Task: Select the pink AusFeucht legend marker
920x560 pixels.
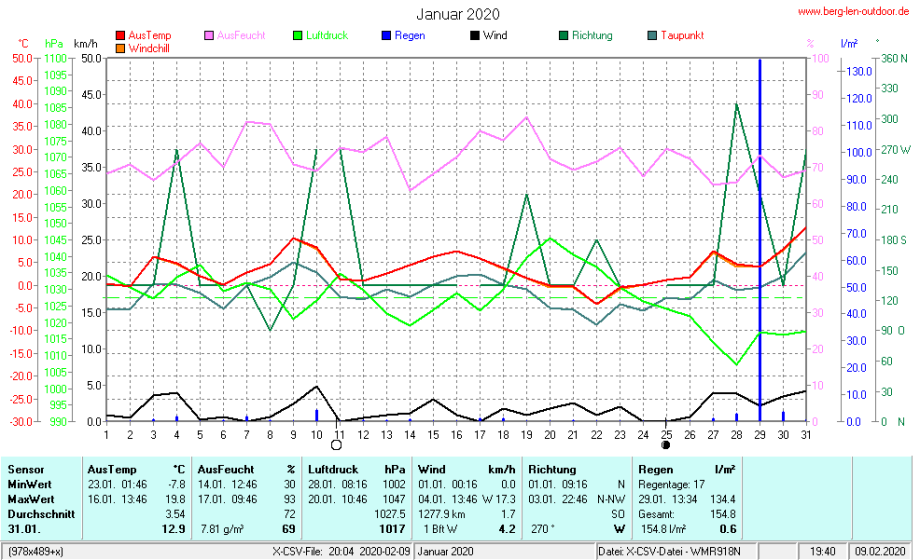Action: 209,36
